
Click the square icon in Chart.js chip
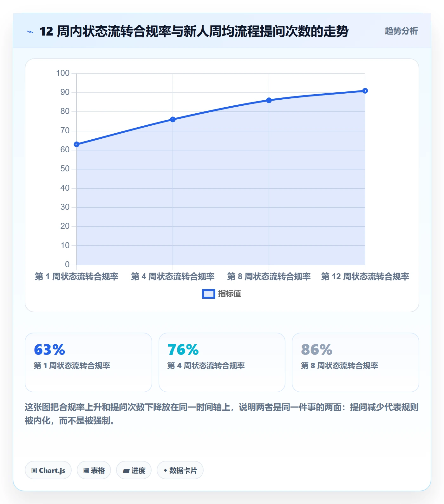[34, 471]
